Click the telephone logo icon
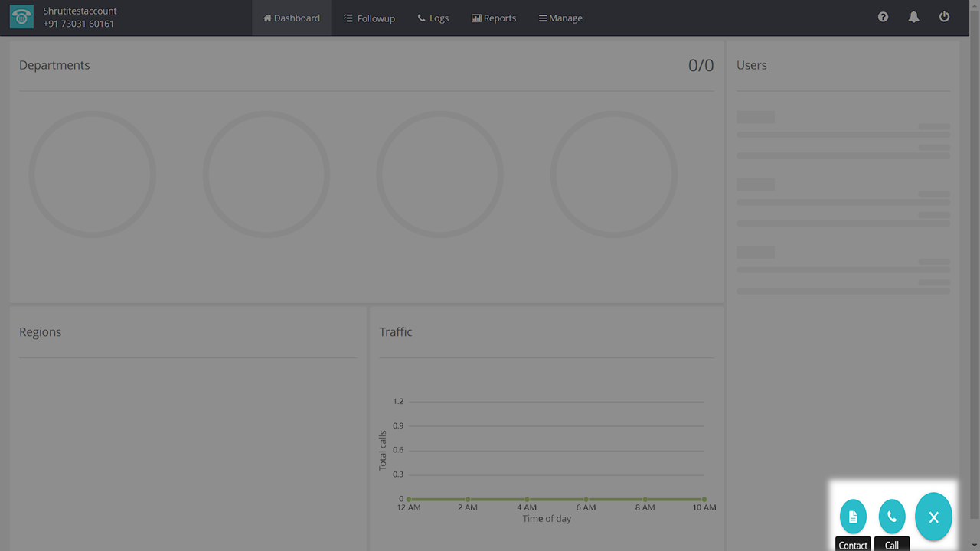Screen dimensions: 980x551 21,18
